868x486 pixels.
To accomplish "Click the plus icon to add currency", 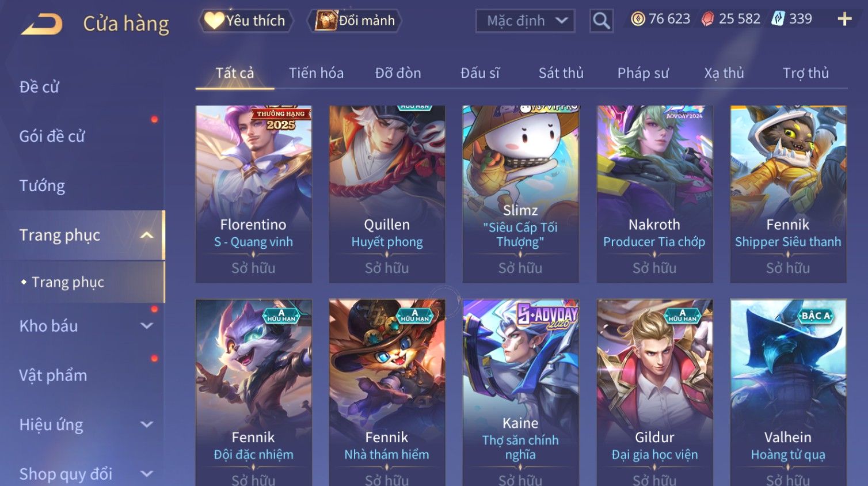I will tap(844, 19).
